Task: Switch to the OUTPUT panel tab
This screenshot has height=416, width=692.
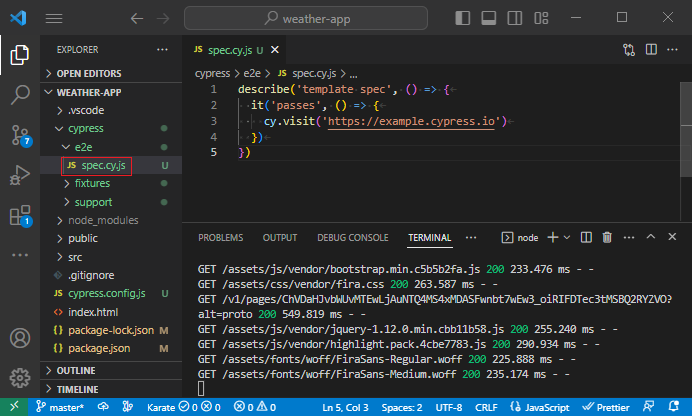Action: (x=280, y=238)
